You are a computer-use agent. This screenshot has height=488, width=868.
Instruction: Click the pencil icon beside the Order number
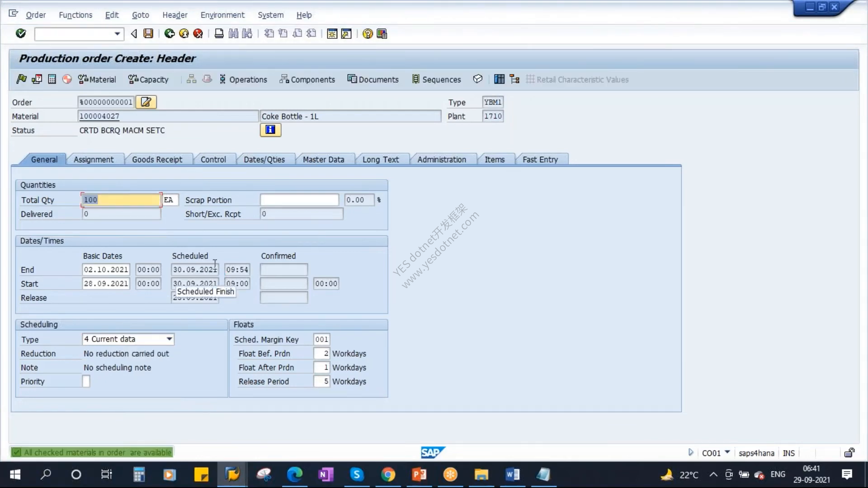point(146,102)
